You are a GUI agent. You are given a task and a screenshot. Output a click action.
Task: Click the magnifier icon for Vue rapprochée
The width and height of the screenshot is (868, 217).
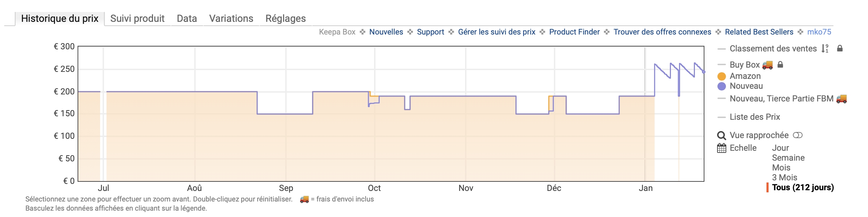tap(722, 135)
